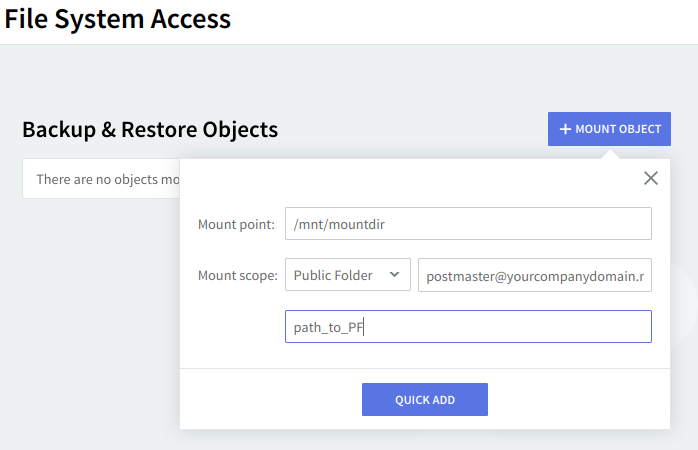Open the Public Folder mount scope dropdown
The image size is (698, 450).
point(347,275)
